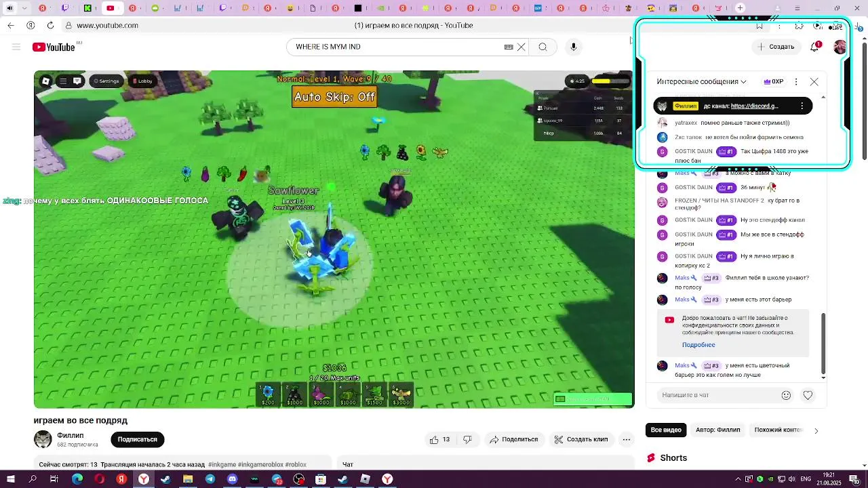Image resolution: width=868 pixels, height=488 pixels.
Task: Click the in-game Lobby button
Action: tap(142, 81)
